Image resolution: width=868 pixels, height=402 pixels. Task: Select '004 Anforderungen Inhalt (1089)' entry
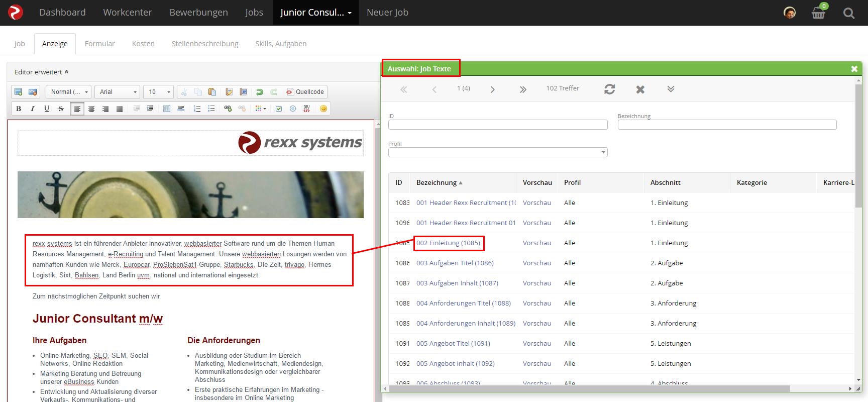click(466, 323)
